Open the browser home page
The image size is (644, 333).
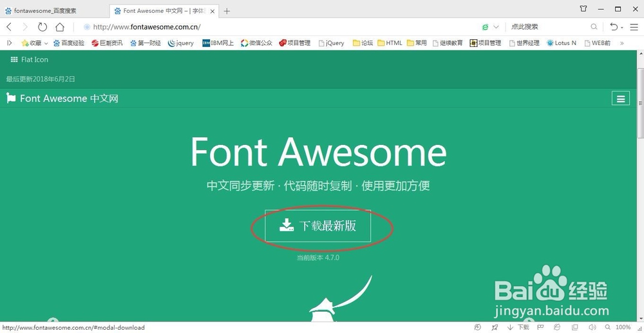60,27
